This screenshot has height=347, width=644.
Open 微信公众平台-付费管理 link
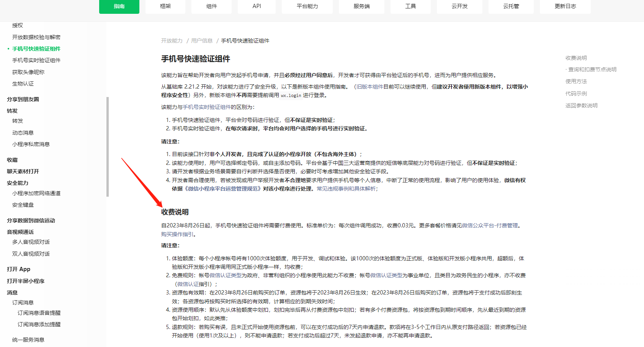tap(490, 225)
